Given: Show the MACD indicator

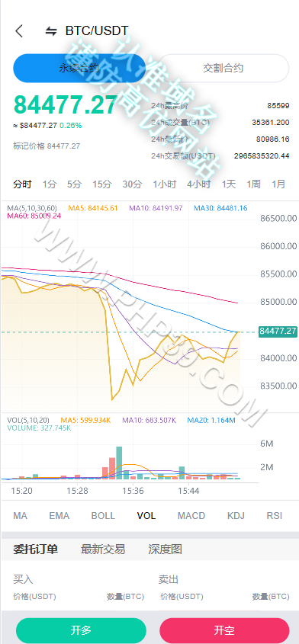Looking at the screenshot, I should click(191, 516).
